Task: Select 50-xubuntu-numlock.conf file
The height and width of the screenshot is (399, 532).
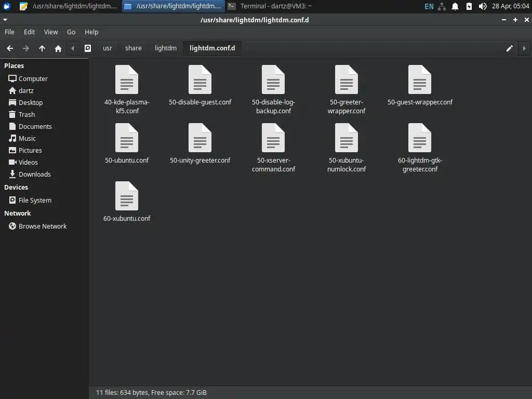Action: tap(347, 148)
